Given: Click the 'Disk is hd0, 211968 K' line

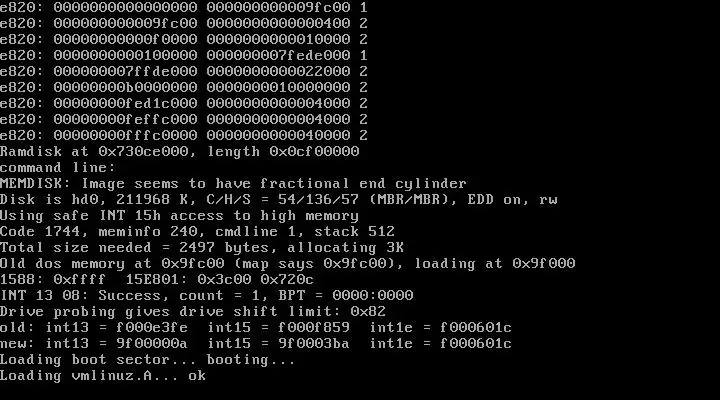Looking at the screenshot, I should click(x=279, y=199).
